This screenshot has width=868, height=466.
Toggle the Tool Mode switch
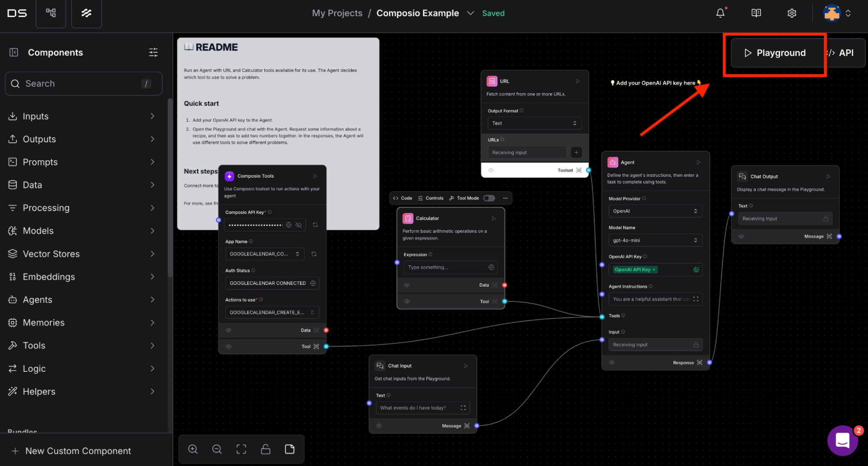click(x=489, y=198)
